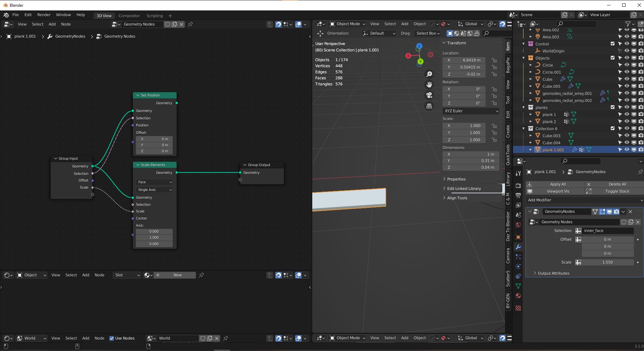Uncheck the Use Nodes checkbox
The width and height of the screenshot is (644, 351).
click(x=112, y=338)
